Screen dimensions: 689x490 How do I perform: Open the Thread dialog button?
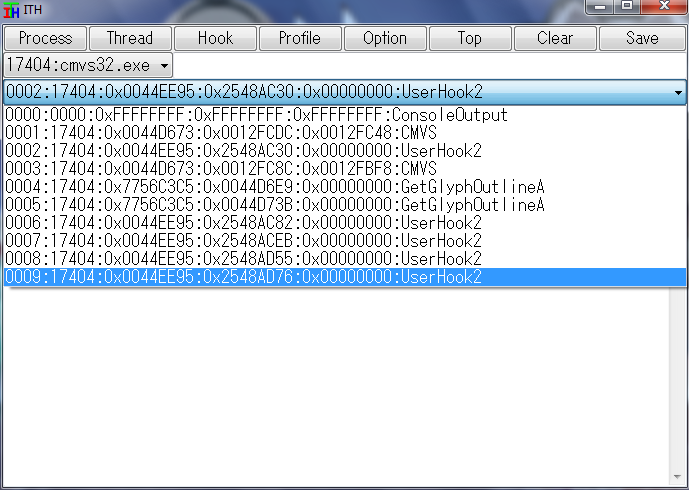pyautogui.click(x=130, y=38)
